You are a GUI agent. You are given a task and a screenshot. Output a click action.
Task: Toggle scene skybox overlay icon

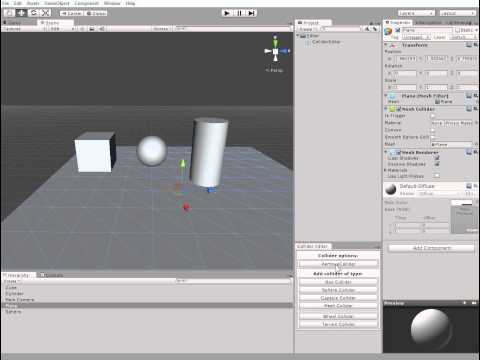coord(92,29)
